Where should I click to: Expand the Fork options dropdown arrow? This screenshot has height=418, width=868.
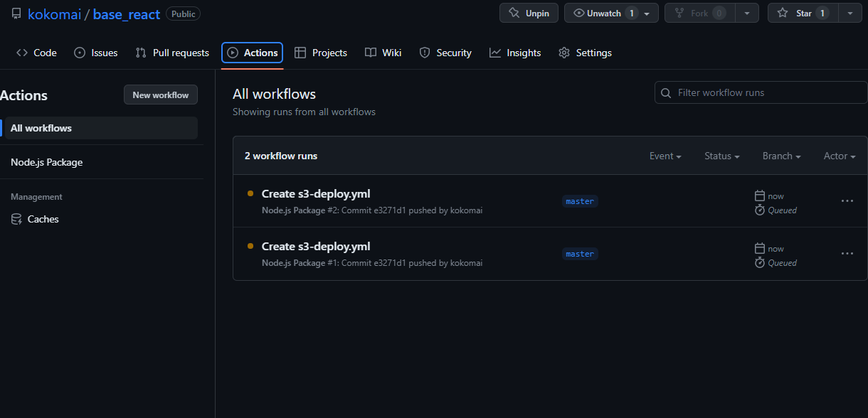pyautogui.click(x=746, y=13)
